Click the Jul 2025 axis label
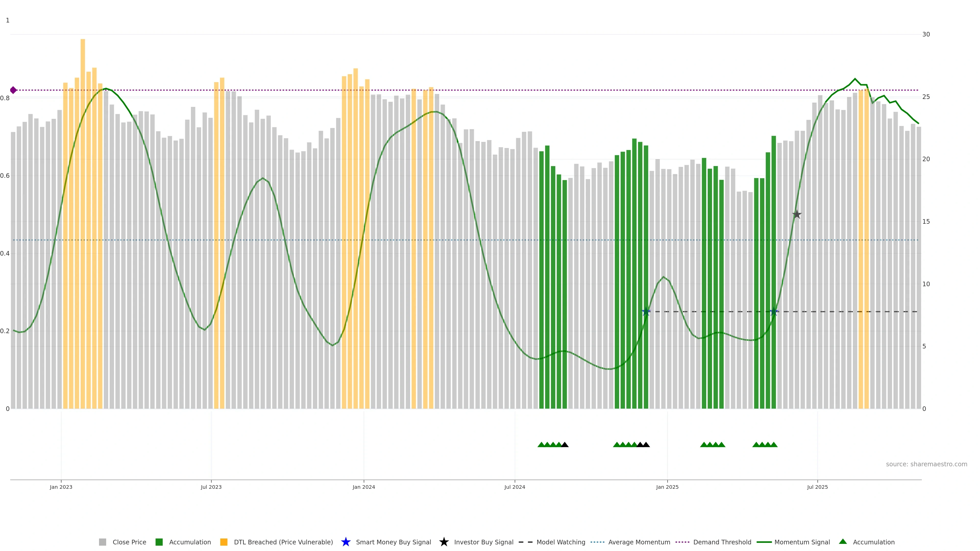This screenshot has height=551, width=980. 817,487
